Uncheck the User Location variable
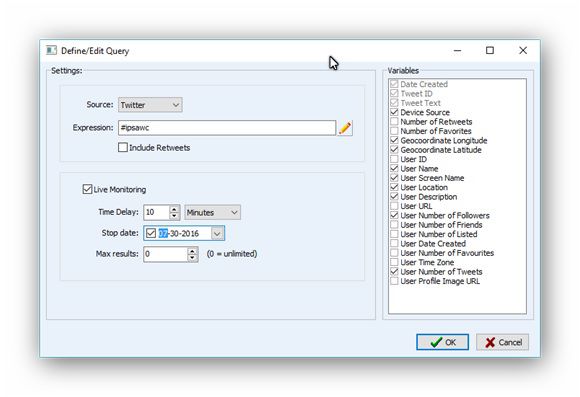This screenshot has width=580, height=397. [x=394, y=187]
